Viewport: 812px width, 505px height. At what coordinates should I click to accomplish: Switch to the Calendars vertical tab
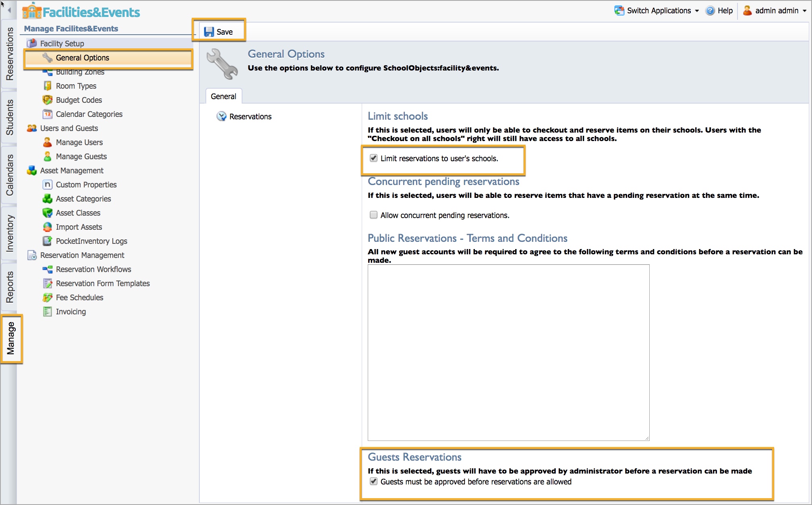pyautogui.click(x=9, y=175)
